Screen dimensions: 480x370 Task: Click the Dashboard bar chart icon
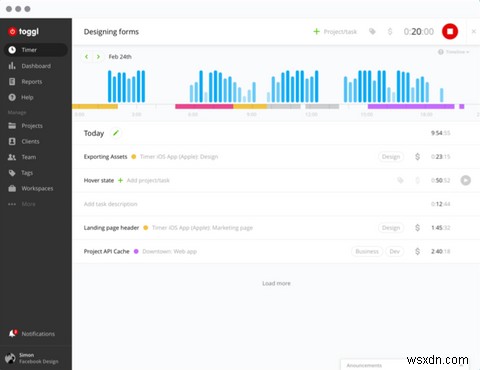[12, 66]
